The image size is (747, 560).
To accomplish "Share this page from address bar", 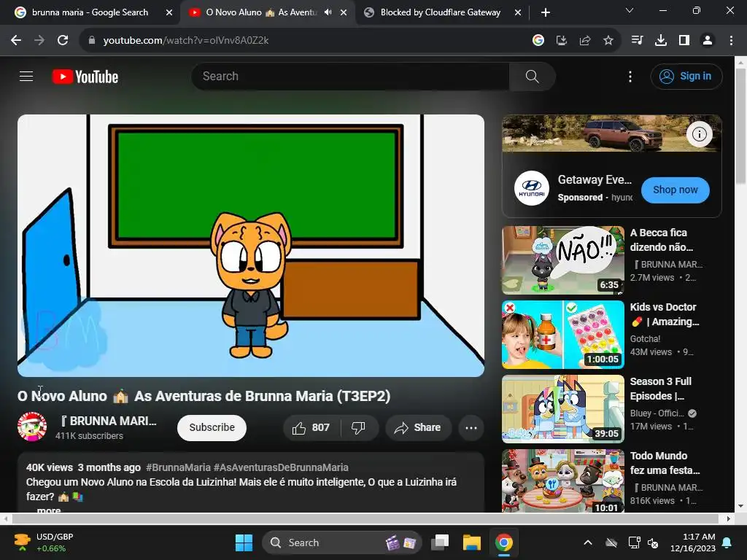I will (584, 41).
